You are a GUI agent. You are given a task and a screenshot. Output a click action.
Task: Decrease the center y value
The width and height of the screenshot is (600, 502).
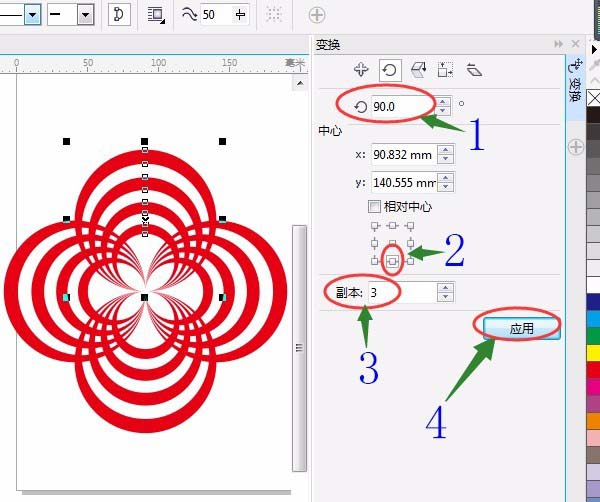445,187
